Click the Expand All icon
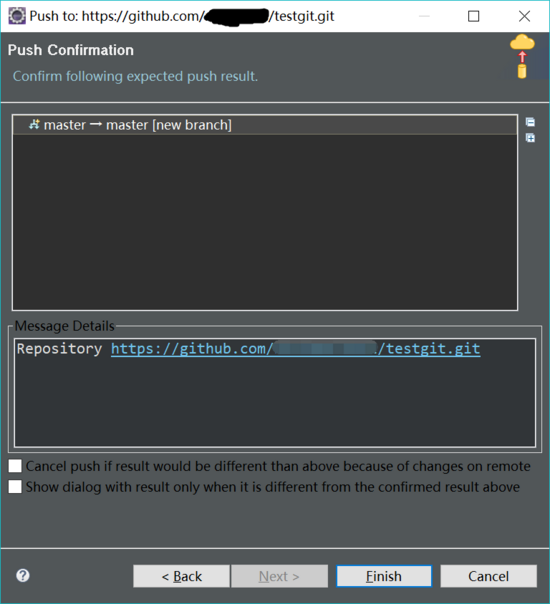Screen dimensions: 550x604 coord(530,138)
